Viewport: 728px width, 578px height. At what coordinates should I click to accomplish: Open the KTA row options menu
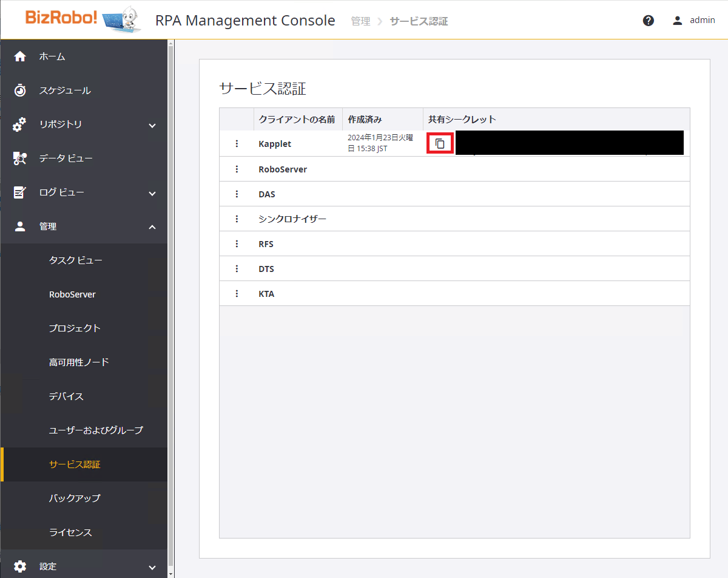tap(237, 294)
